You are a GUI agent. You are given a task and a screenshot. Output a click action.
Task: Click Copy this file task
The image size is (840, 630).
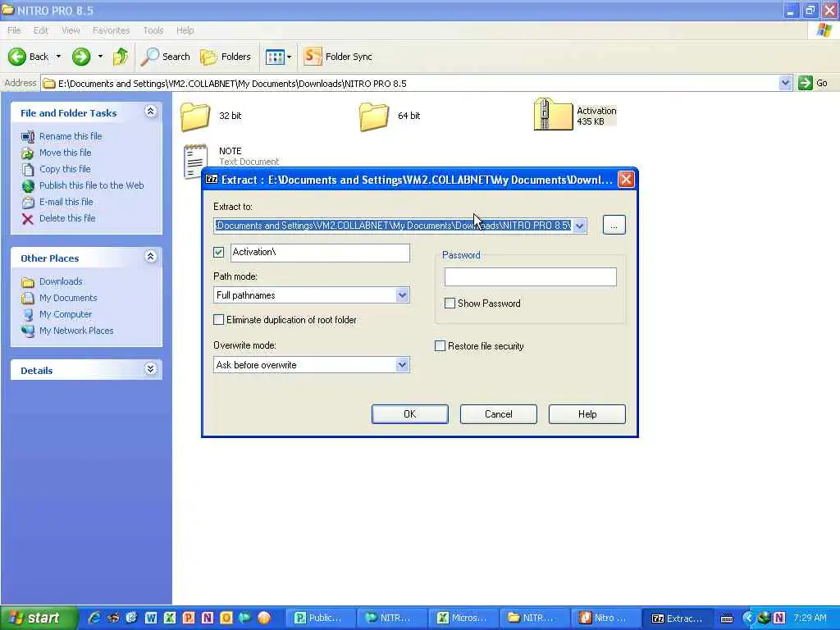tap(65, 169)
